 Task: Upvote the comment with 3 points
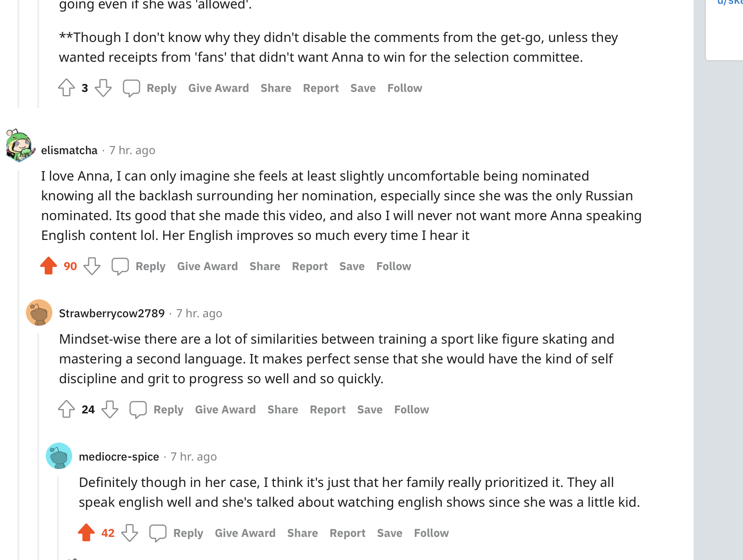[66, 88]
